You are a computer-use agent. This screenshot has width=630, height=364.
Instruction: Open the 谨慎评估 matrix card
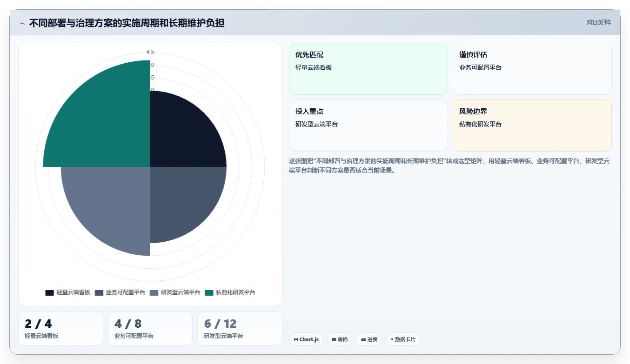[x=532, y=69]
